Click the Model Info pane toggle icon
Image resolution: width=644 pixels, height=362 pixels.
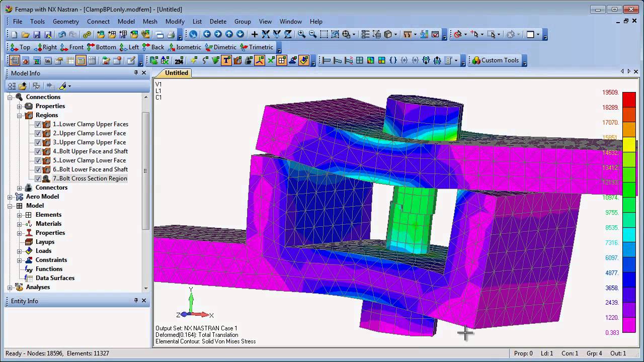[x=15, y=60]
